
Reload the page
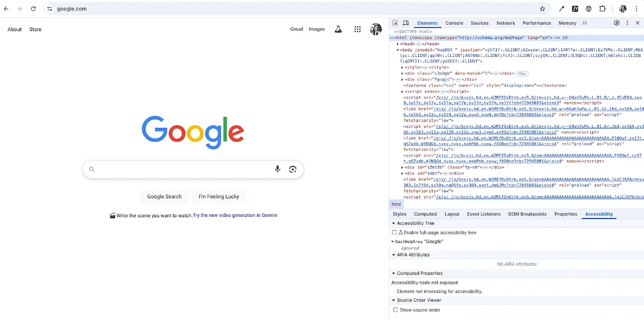33,9
